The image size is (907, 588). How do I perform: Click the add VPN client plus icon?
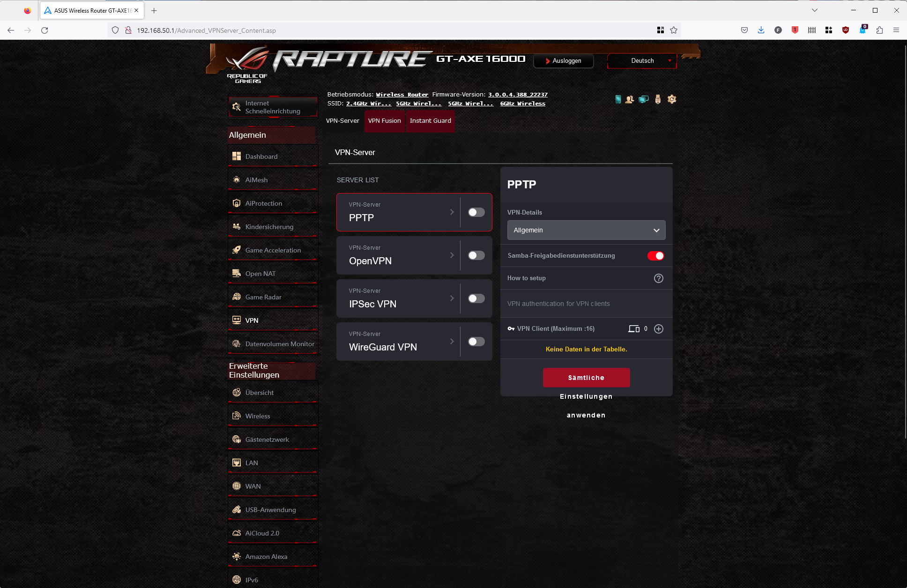658,329
